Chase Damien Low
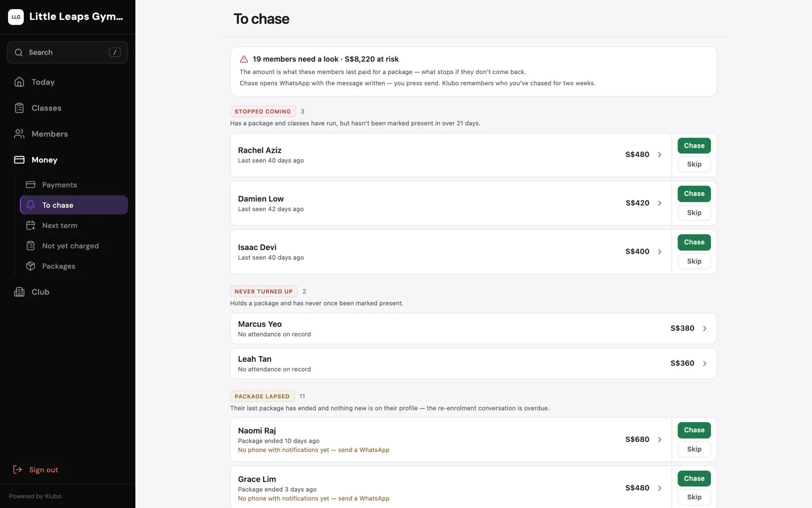The height and width of the screenshot is (508, 812). [x=694, y=194]
